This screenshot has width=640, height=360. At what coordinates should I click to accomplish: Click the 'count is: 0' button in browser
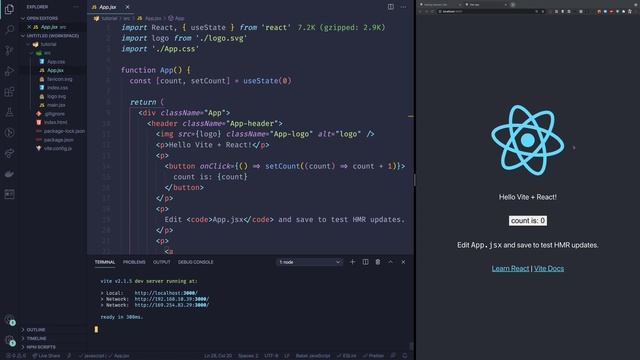click(527, 221)
